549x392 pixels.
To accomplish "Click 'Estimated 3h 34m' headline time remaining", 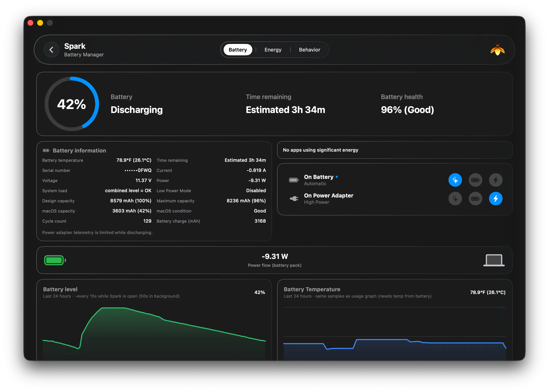I will [285, 110].
